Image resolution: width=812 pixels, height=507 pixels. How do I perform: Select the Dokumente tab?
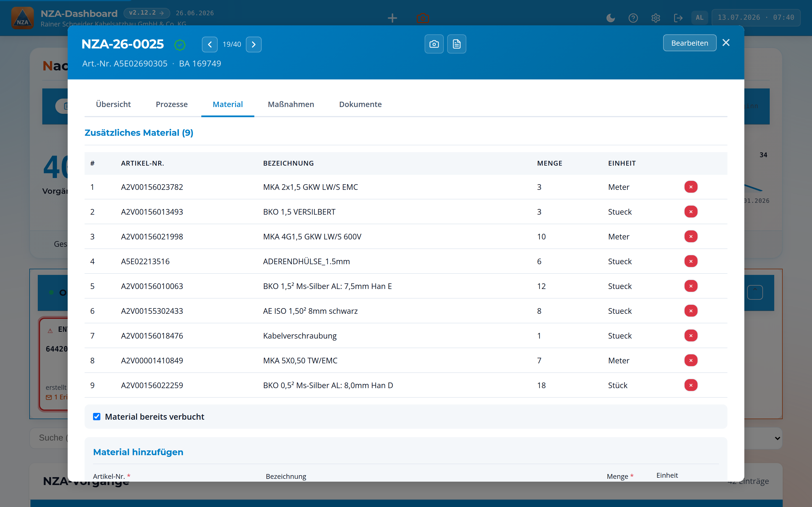click(x=360, y=104)
